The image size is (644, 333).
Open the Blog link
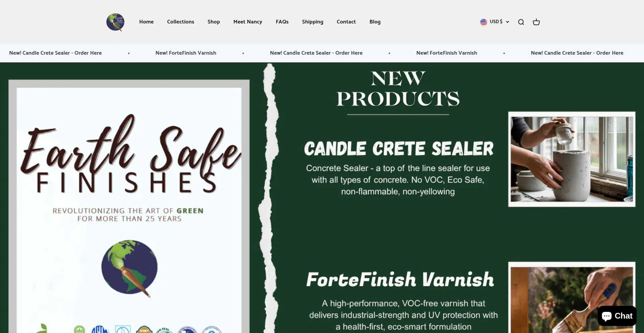click(375, 22)
